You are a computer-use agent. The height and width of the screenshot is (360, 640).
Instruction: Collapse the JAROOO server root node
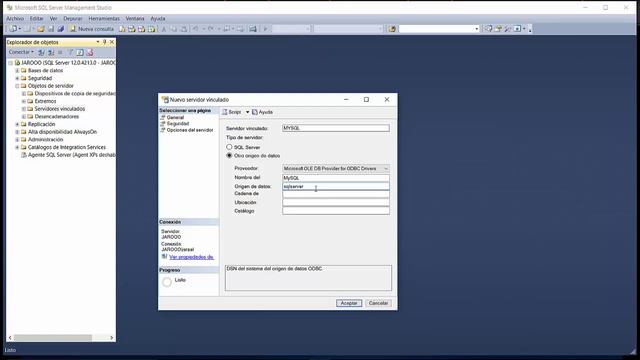(x=11, y=63)
